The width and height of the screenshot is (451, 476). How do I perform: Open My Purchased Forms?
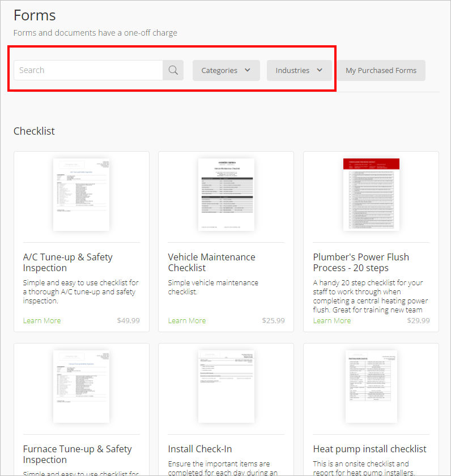pyautogui.click(x=381, y=70)
